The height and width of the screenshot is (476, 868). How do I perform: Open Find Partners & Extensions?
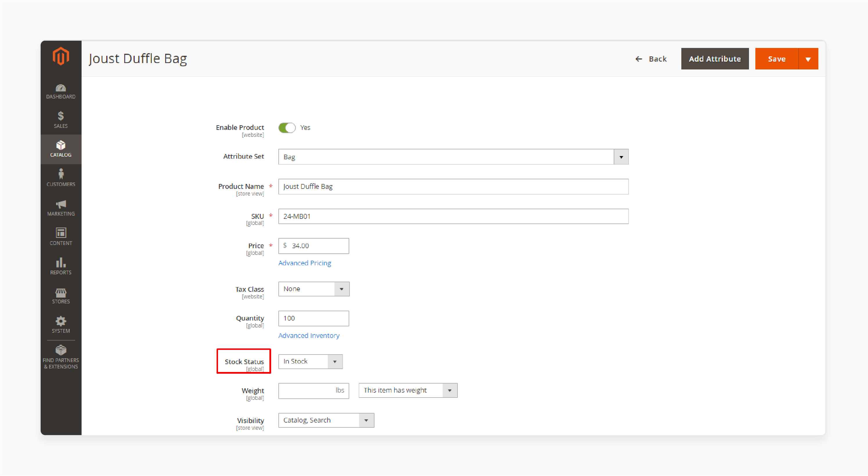[61, 357]
